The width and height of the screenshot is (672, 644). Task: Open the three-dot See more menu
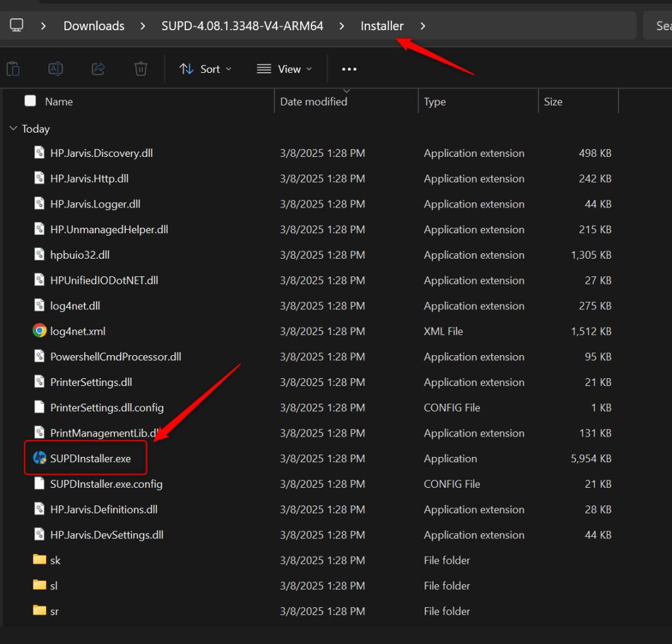349,69
